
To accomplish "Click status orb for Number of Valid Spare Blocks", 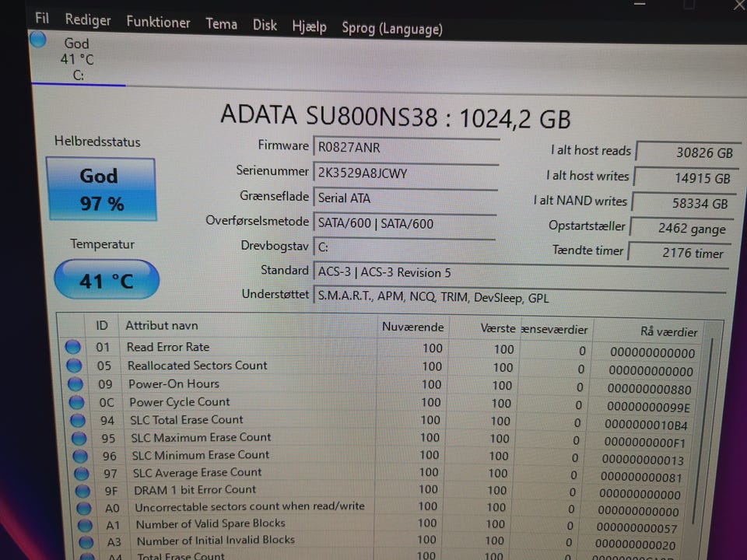I will pyautogui.click(x=85, y=525).
